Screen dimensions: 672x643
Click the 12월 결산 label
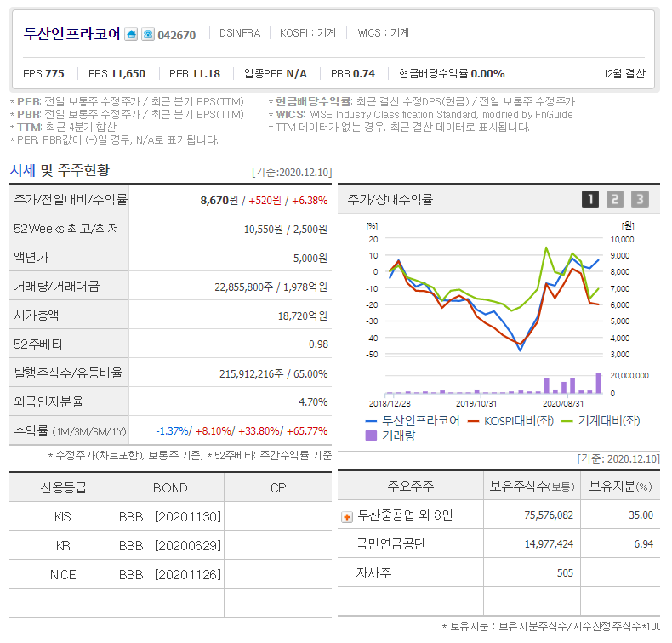click(624, 74)
